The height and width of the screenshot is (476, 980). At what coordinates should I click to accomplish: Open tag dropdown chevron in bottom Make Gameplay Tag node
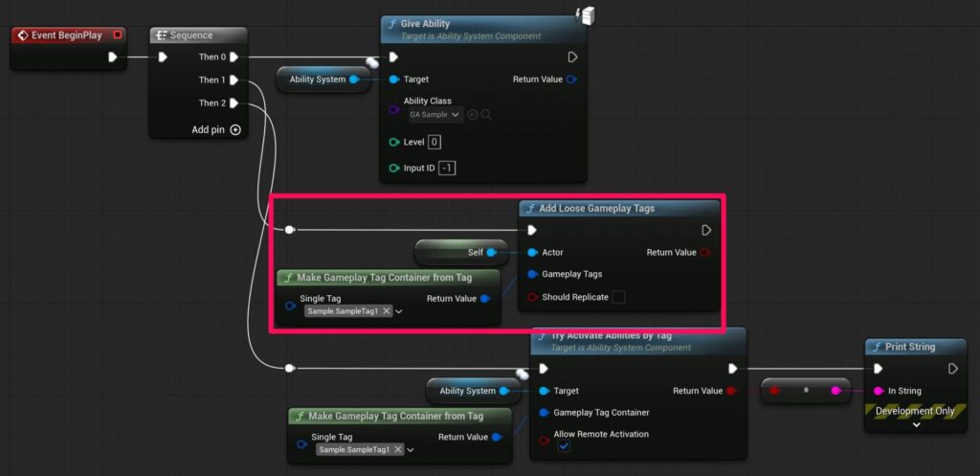point(411,449)
